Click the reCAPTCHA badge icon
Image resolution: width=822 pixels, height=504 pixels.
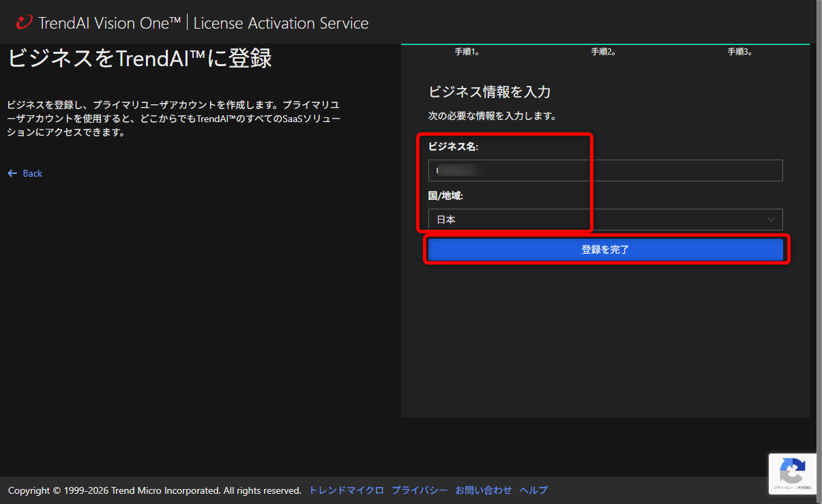point(792,470)
